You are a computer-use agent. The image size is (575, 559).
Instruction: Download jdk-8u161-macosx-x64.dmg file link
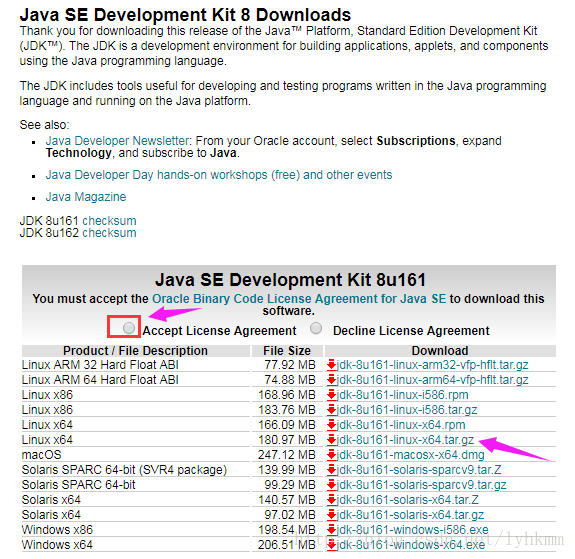(411, 455)
